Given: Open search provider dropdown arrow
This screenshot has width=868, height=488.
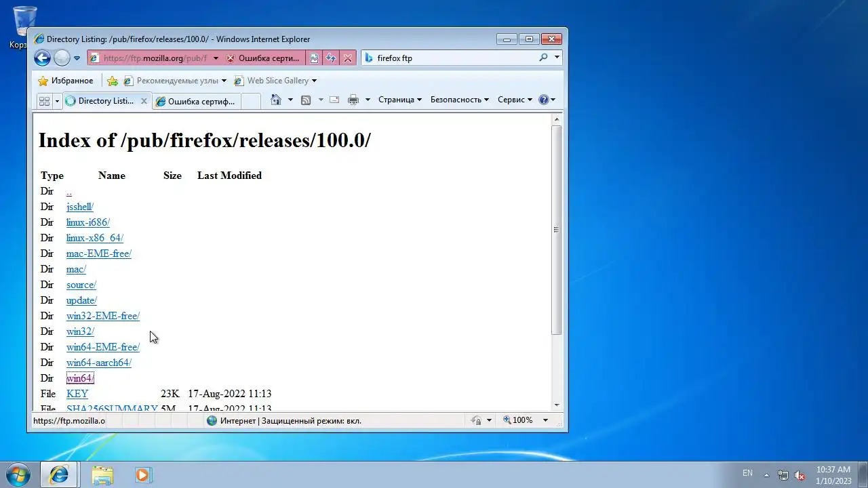Looking at the screenshot, I should pyautogui.click(x=557, y=58).
